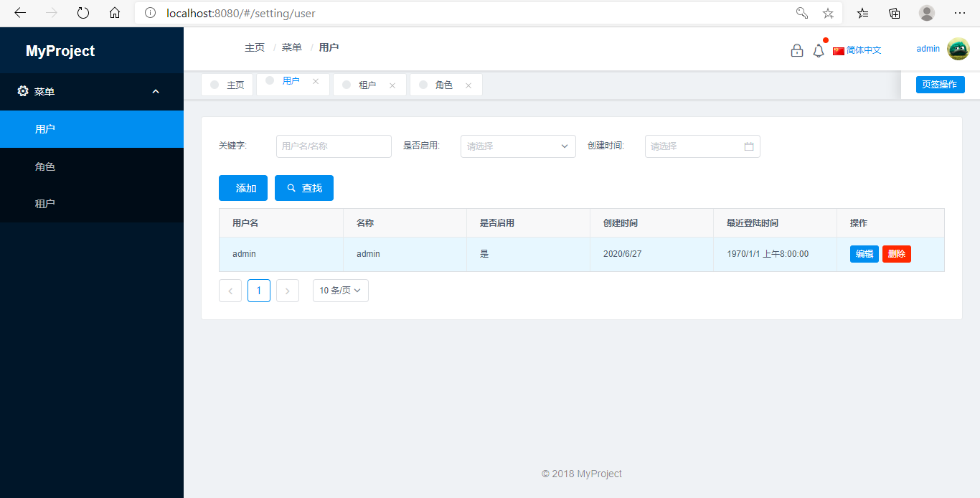The width and height of the screenshot is (980, 498).
Task: Switch to the 角色 tab
Action: pos(443,85)
